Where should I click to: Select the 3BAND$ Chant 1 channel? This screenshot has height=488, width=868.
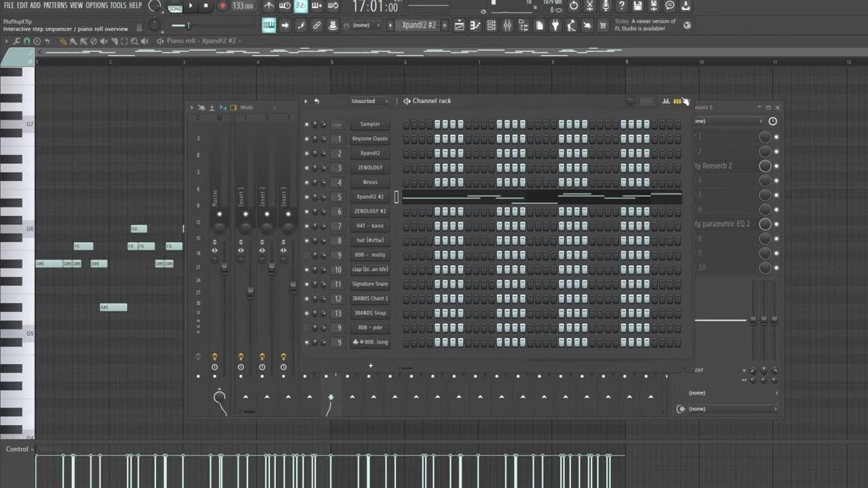pyautogui.click(x=370, y=299)
